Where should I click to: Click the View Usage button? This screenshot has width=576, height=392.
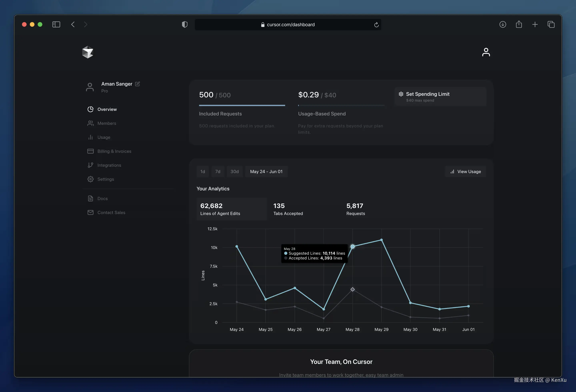click(x=465, y=171)
